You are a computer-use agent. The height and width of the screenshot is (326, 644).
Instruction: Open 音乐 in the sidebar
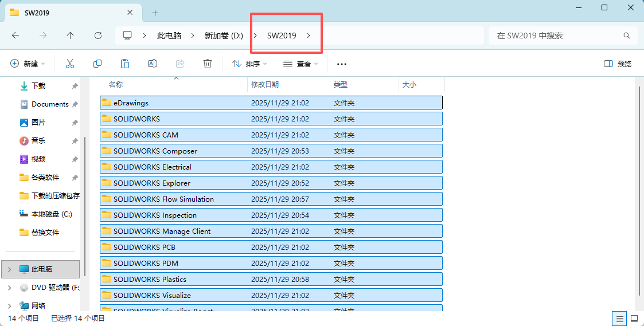38,141
